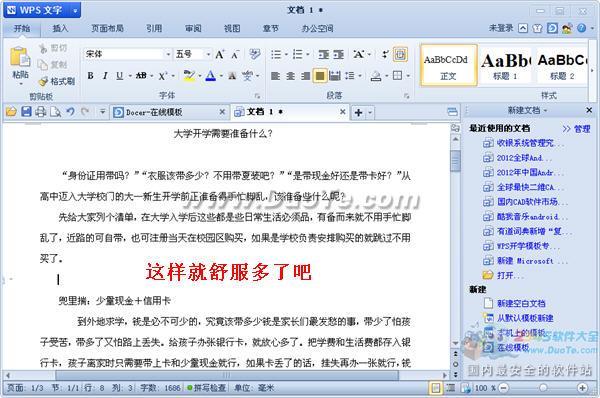Click the zoom out minus button

(x=504, y=388)
